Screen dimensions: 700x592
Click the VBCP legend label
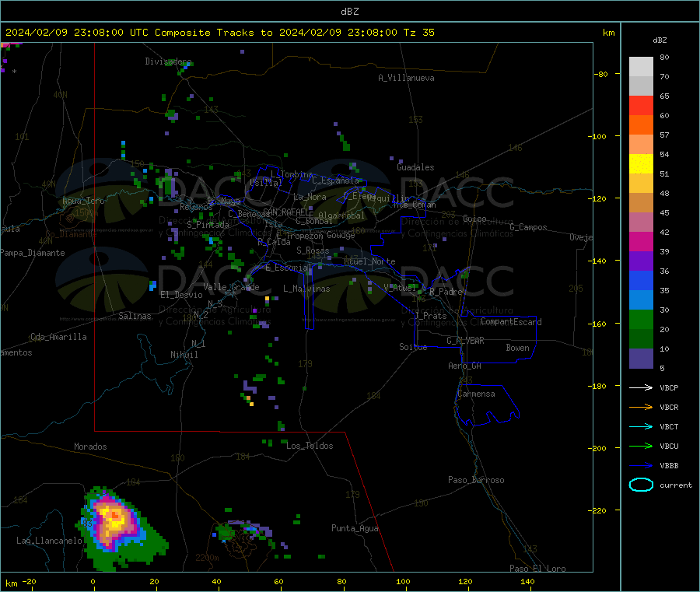pos(669,387)
